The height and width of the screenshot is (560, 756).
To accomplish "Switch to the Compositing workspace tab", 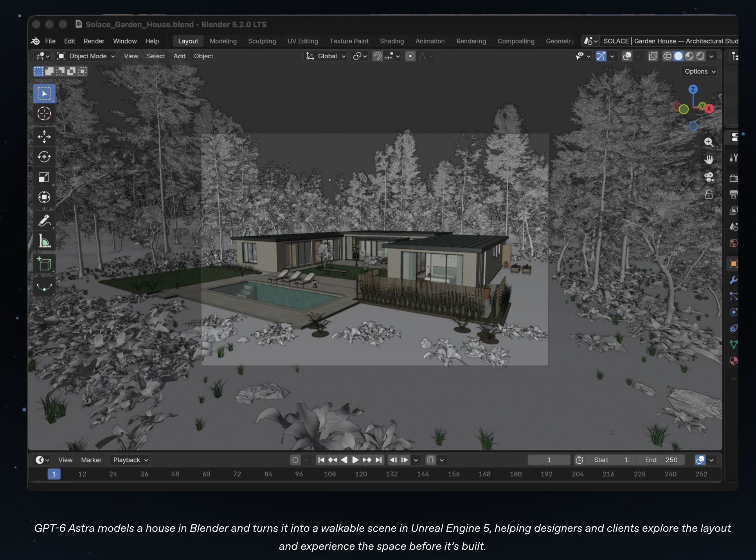I will click(x=516, y=41).
